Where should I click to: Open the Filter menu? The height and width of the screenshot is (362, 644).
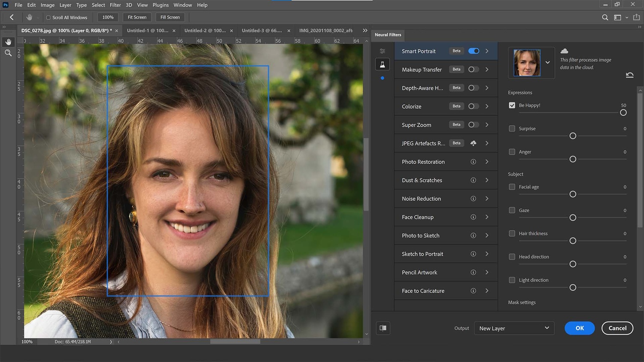(115, 5)
